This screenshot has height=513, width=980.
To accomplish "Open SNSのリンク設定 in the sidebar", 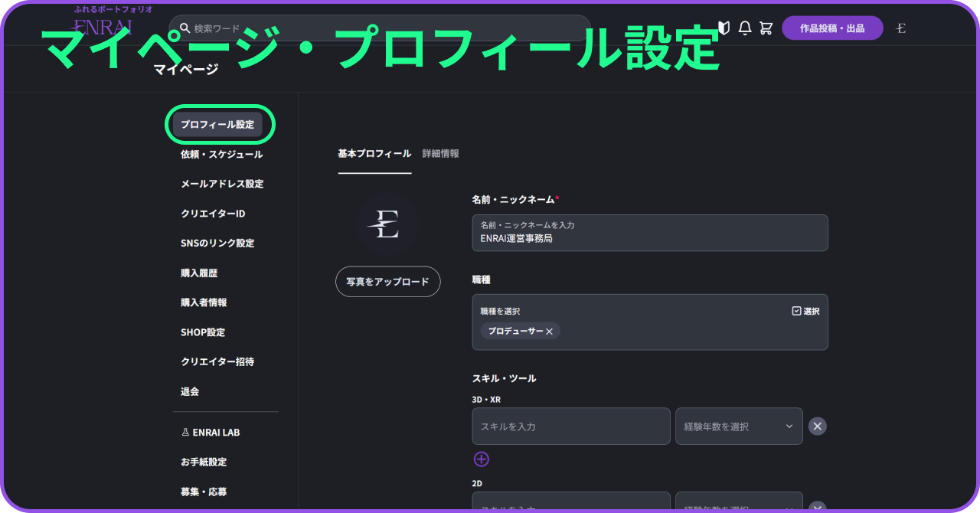I will click(x=217, y=243).
